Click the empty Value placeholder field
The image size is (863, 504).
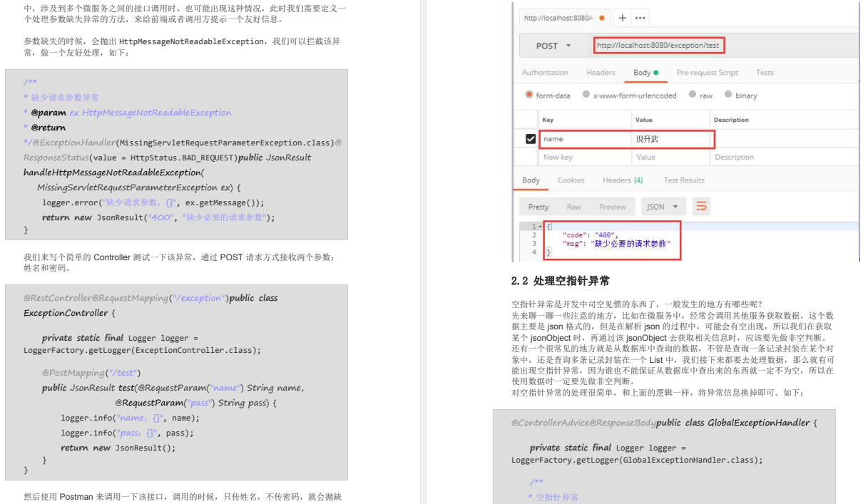[672, 157]
